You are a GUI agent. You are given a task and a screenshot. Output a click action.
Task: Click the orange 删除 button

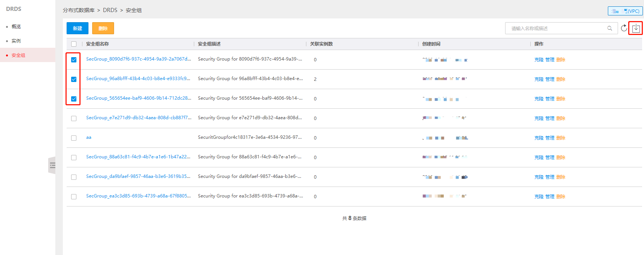[103, 28]
